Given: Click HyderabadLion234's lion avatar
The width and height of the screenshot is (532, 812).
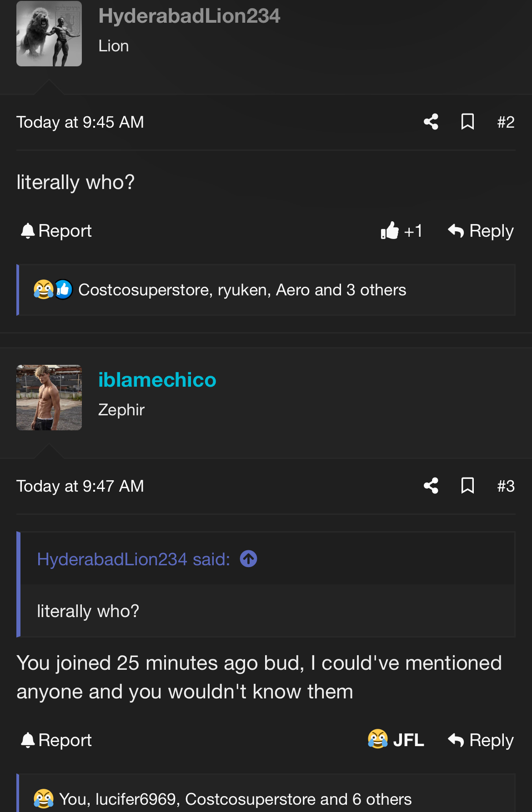Looking at the screenshot, I should point(49,34).
